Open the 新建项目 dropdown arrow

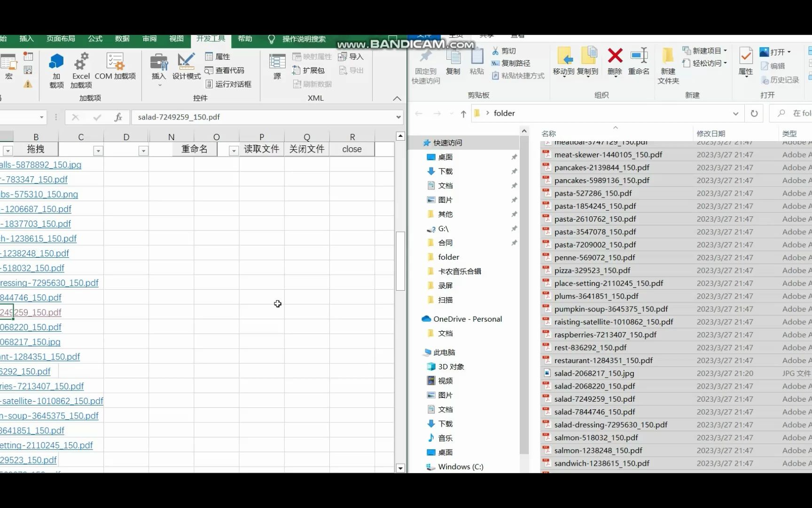pos(724,50)
